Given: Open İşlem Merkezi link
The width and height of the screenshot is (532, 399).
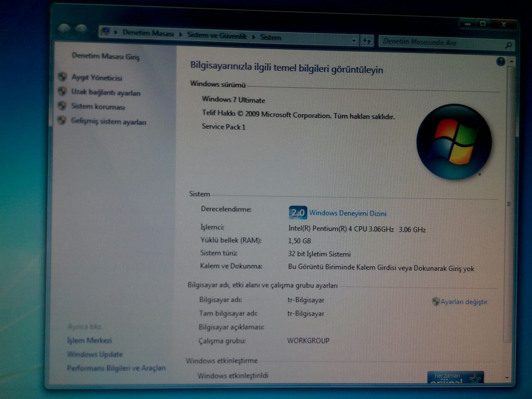Looking at the screenshot, I should click(89, 340).
